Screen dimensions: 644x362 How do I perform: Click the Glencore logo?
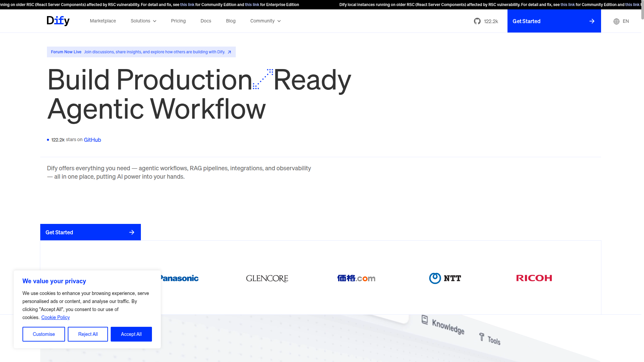[267, 279]
